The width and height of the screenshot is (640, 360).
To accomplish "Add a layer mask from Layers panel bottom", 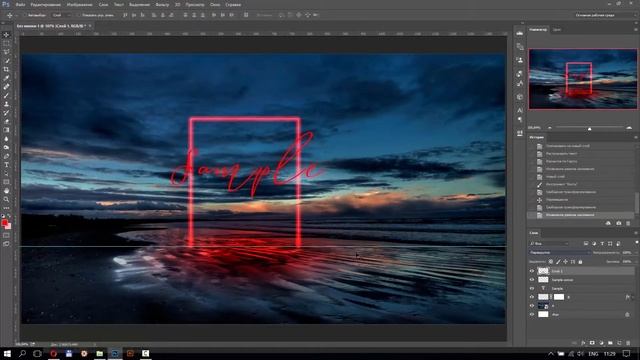I will coord(592,343).
